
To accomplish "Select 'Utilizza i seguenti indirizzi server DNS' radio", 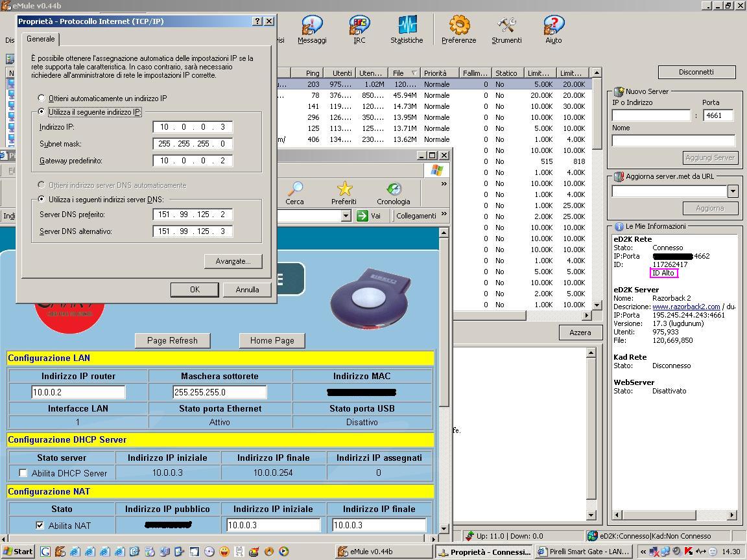I will point(41,199).
